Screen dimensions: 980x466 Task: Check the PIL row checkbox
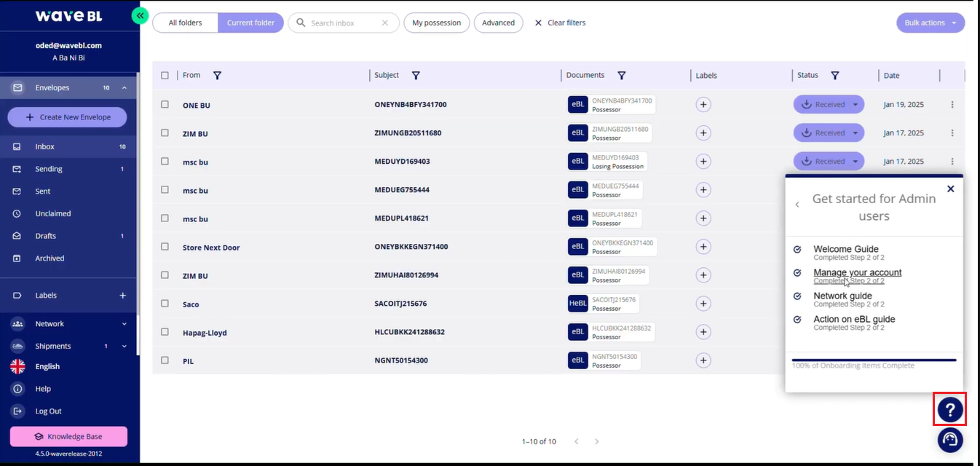coord(165,360)
